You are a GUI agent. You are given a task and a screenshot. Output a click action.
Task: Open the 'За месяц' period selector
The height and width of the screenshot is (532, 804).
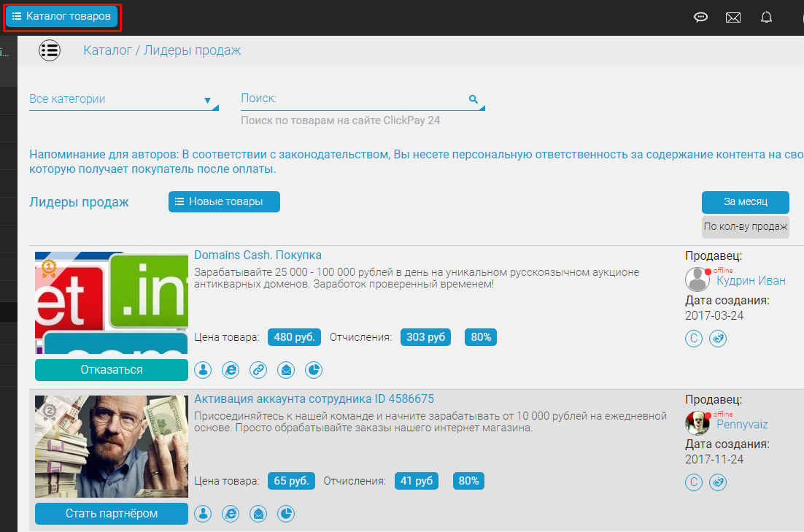click(745, 202)
